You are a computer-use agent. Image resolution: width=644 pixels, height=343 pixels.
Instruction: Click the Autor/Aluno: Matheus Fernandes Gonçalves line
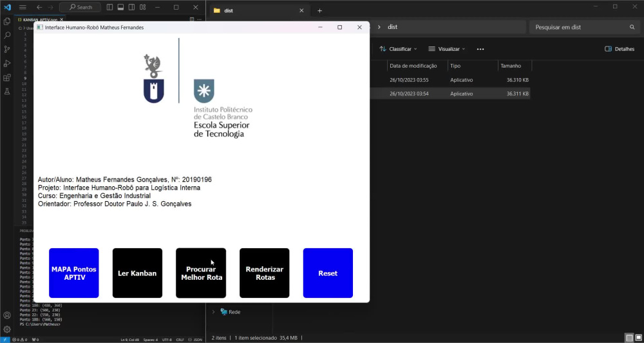point(125,180)
